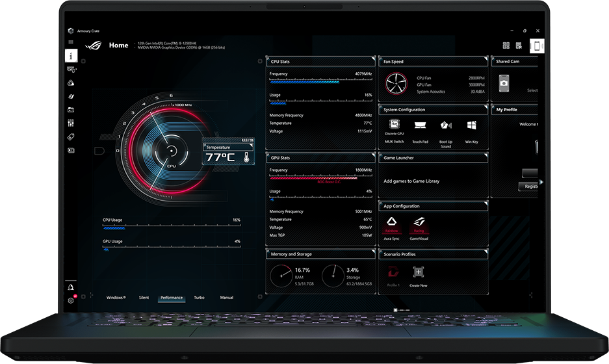The width and height of the screenshot is (609, 364).
Task: Switch to Silent operating mode
Action: [x=144, y=298]
